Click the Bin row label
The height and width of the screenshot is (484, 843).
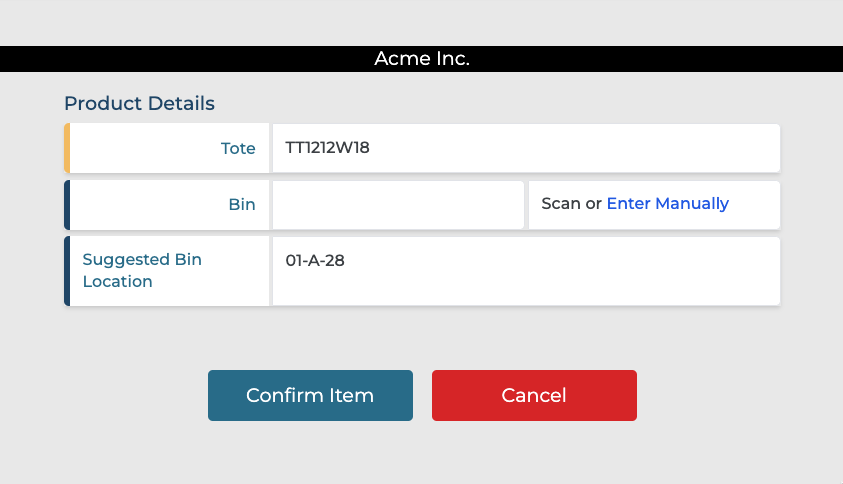click(242, 205)
